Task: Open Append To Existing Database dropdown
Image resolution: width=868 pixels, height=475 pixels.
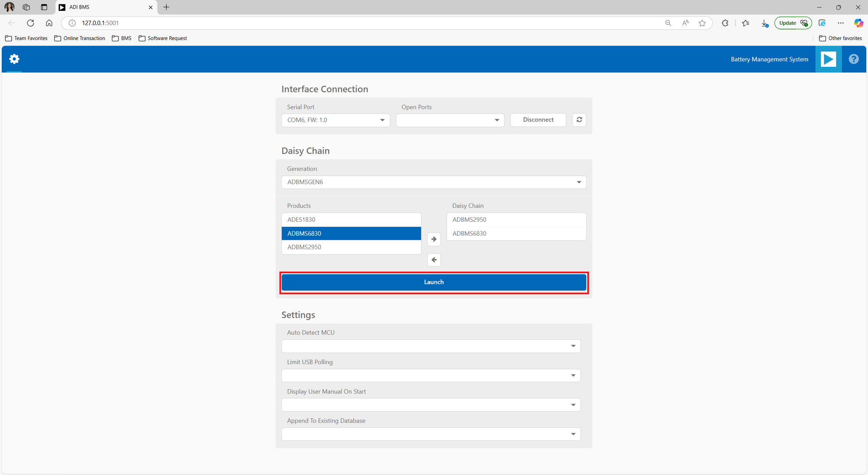Action: (431, 434)
